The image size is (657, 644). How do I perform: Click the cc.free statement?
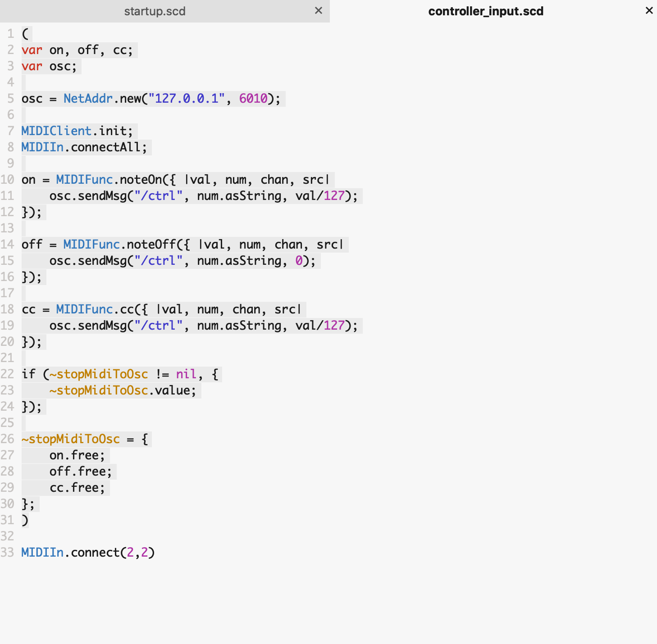[x=77, y=488]
